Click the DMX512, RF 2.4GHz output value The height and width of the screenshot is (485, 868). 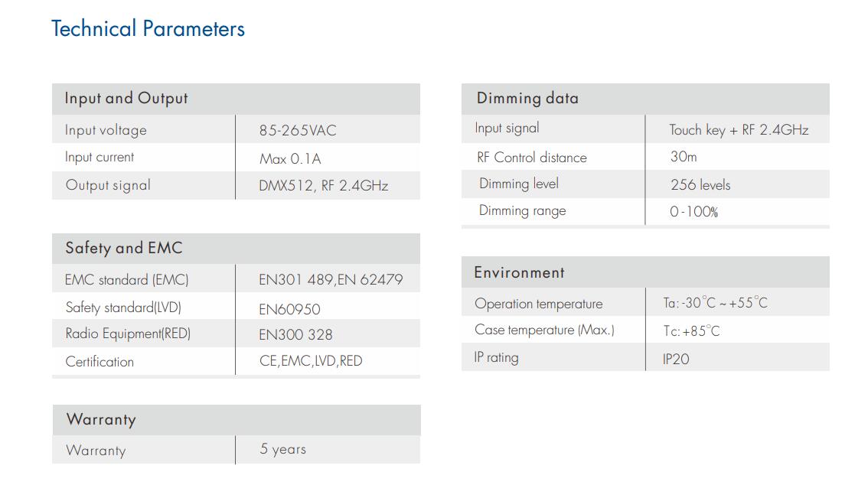click(323, 186)
